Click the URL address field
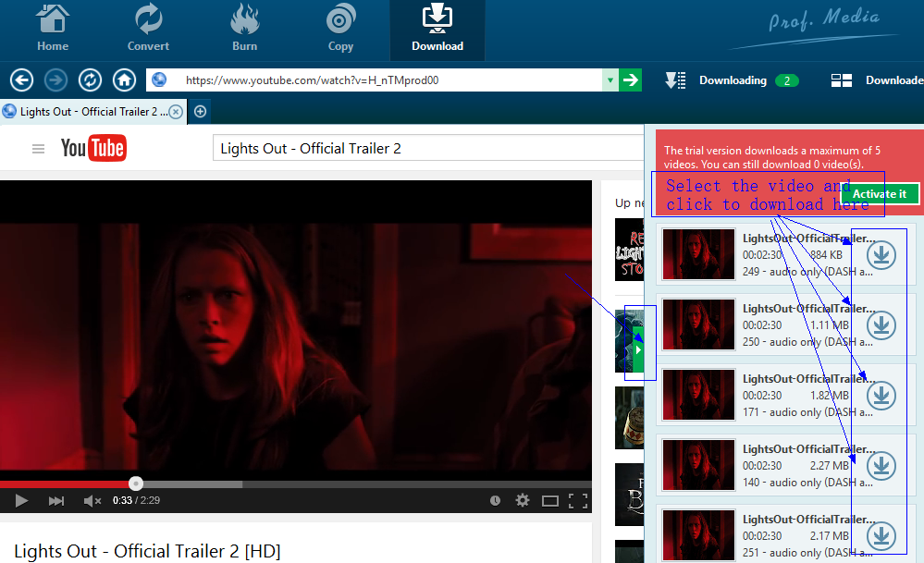 375,80
